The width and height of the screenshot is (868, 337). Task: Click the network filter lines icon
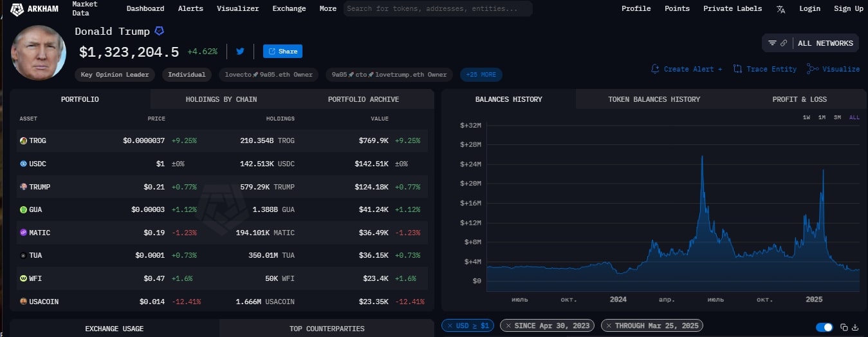coord(772,43)
